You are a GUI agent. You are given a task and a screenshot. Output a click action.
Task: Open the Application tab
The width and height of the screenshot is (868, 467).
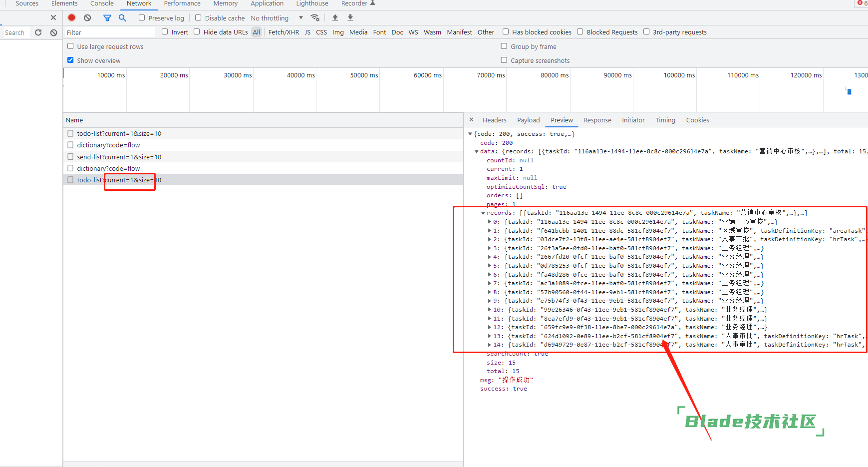tap(267, 3)
